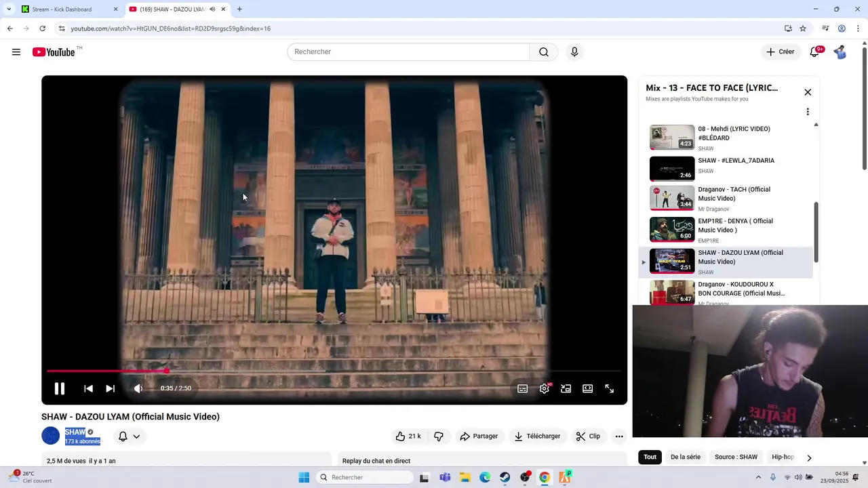Toggle theater mode on the player
The width and height of the screenshot is (868, 488).
(x=588, y=388)
